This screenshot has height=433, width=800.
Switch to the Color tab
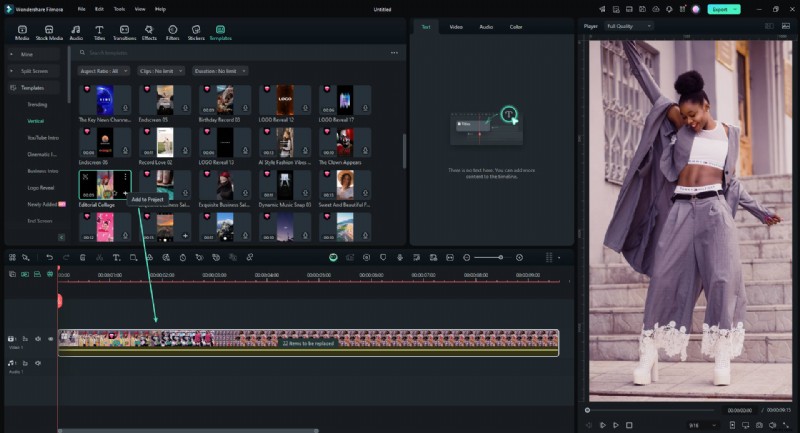coord(516,26)
